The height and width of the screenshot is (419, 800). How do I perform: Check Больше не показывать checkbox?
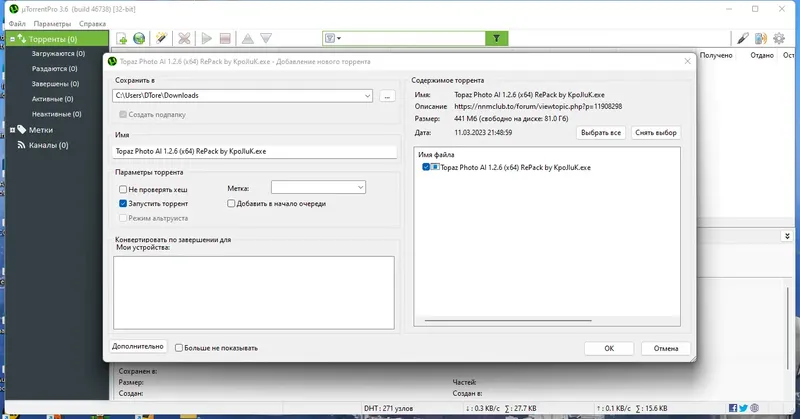pos(179,348)
